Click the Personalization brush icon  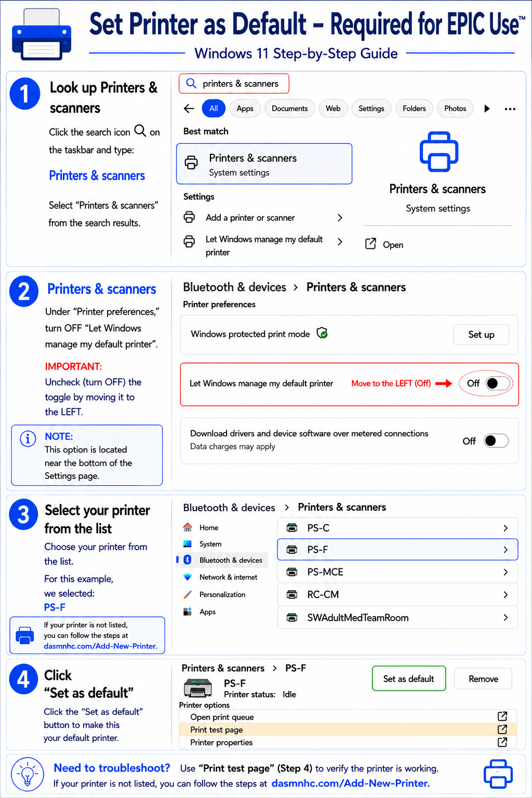pyautogui.click(x=188, y=594)
